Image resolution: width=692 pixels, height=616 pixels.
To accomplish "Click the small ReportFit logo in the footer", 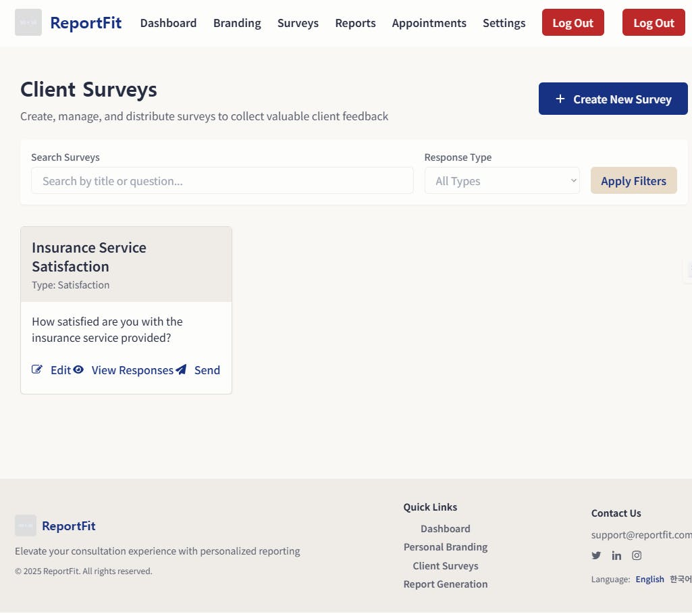I will pos(26,525).
